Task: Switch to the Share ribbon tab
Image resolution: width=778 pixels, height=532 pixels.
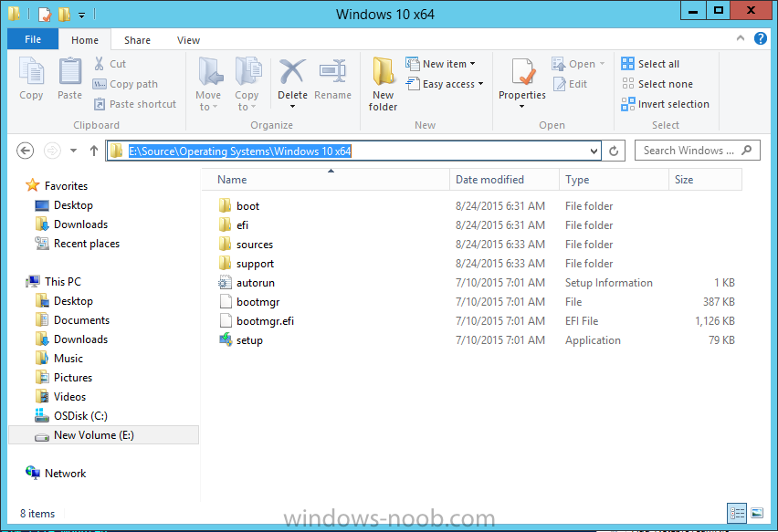Action: point(138,40)
